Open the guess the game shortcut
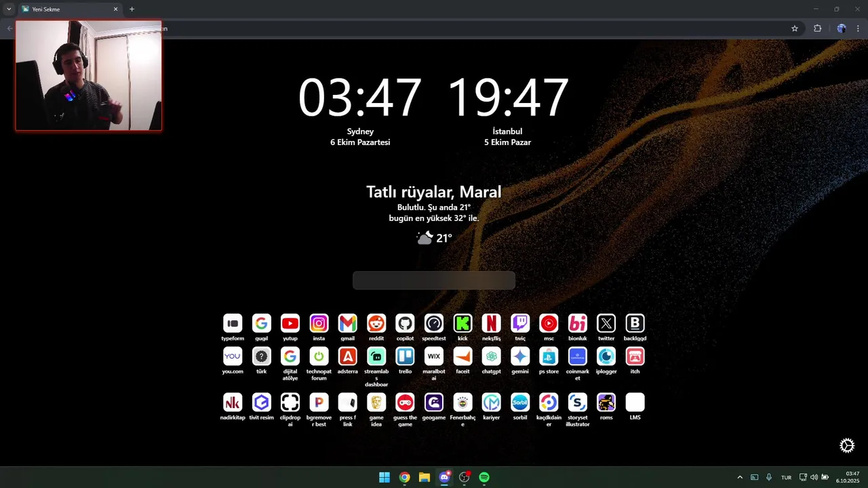Viewport: 868px width, 488px height. click(405, 402)
